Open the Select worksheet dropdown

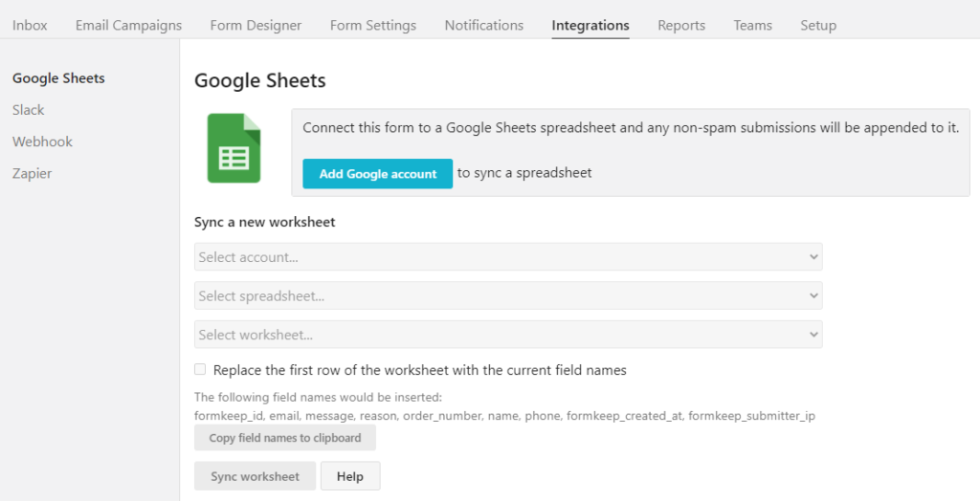pos(507,335)
